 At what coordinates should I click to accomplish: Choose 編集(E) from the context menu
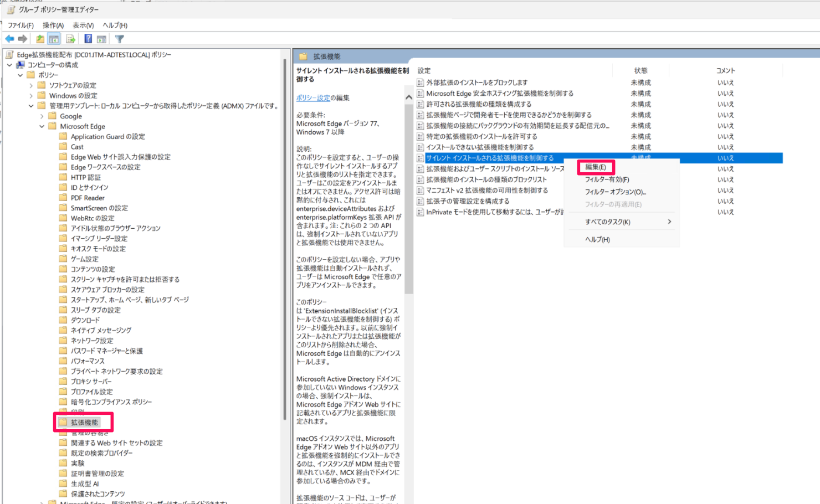(596, 167)
